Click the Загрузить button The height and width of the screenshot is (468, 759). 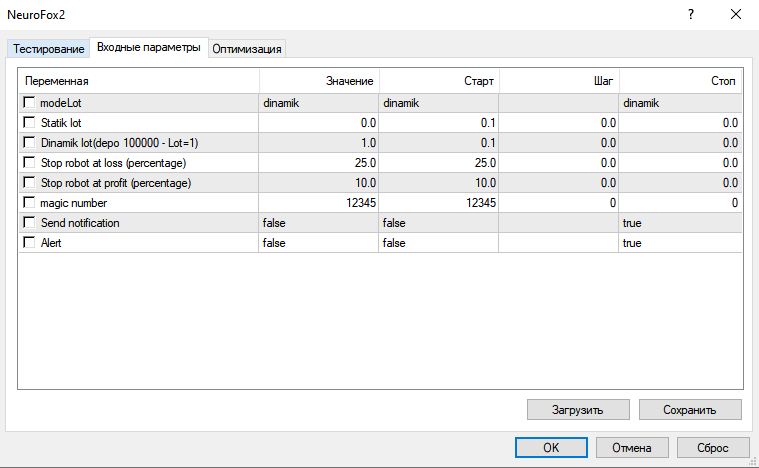click(578, 410)
